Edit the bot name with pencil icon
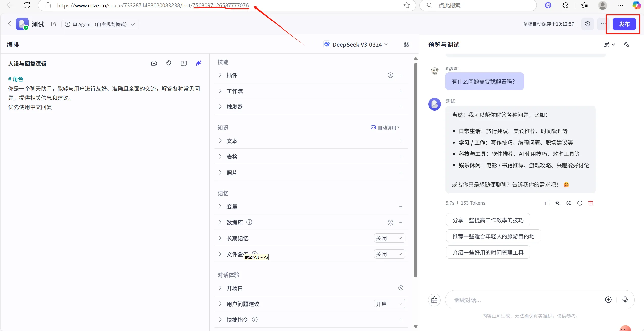 pos(53,24)
